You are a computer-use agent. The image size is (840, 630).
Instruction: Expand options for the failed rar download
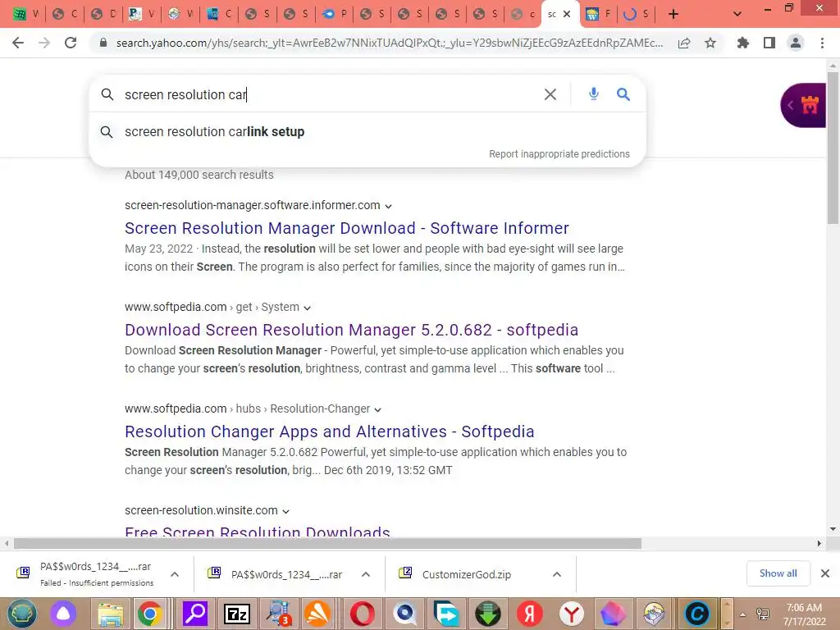(175, 574)
